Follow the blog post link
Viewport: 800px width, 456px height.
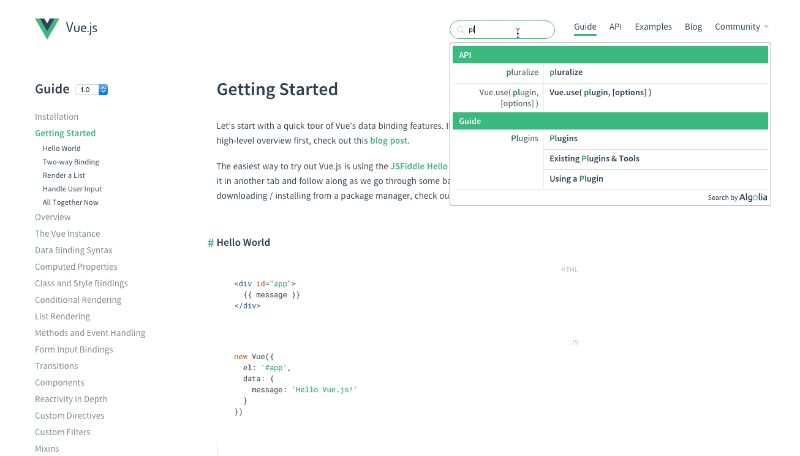pos(388,141)
